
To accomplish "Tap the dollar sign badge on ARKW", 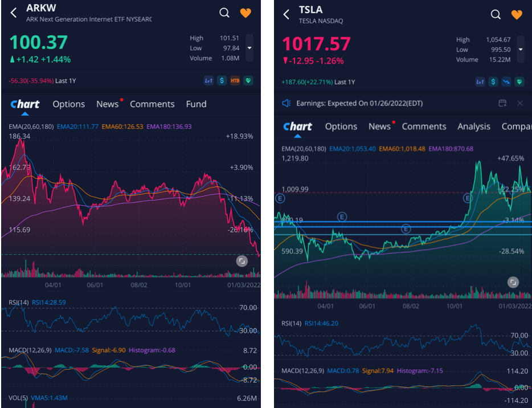I will point(222,81).
